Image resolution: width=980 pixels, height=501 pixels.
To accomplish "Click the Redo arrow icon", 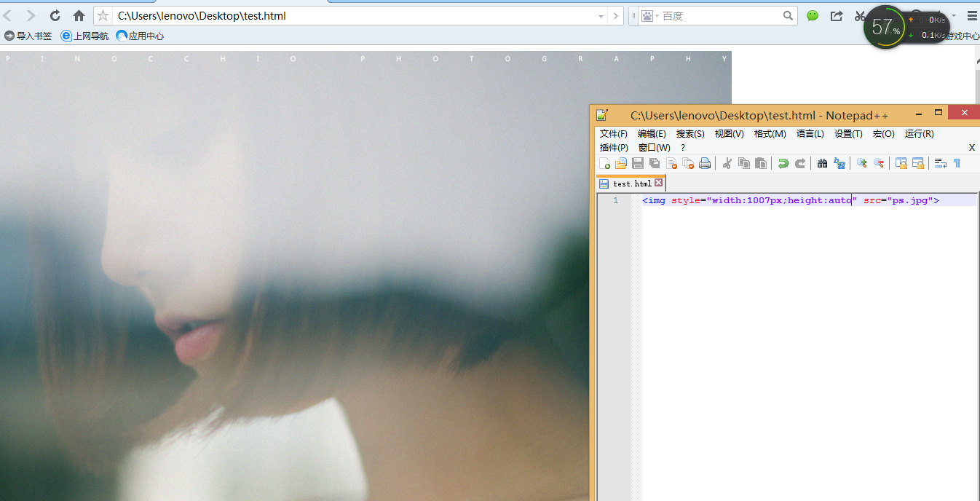I will 800,163.
